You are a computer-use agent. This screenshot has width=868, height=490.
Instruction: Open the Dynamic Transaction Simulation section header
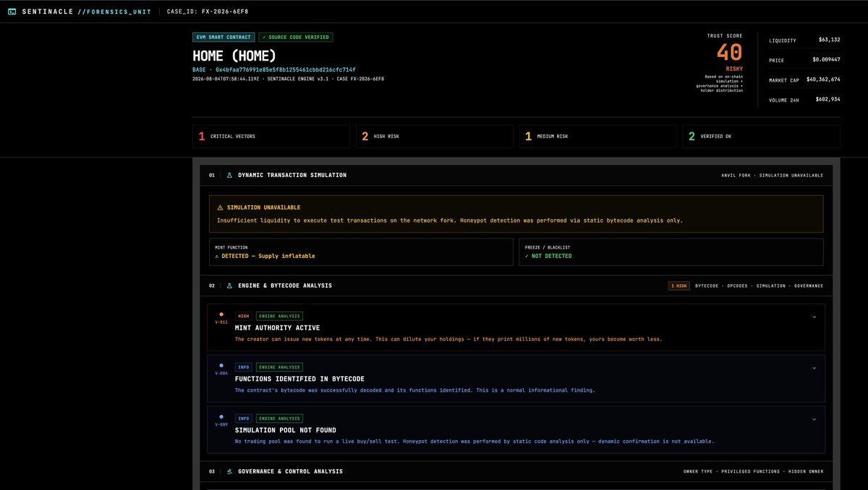(x=516, y=175)
